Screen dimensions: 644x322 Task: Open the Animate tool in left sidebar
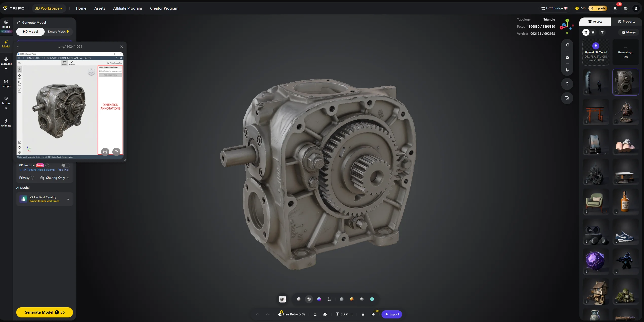(x=6, y=123)
